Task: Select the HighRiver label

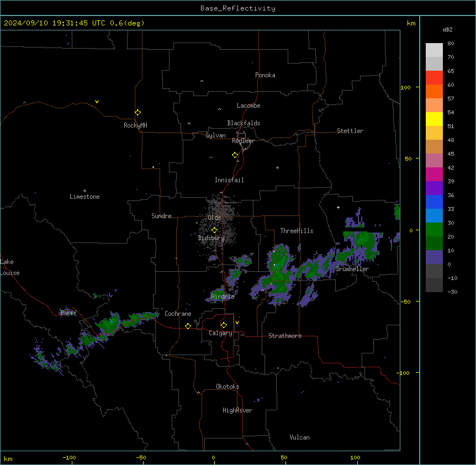Action: pos(237,410)
